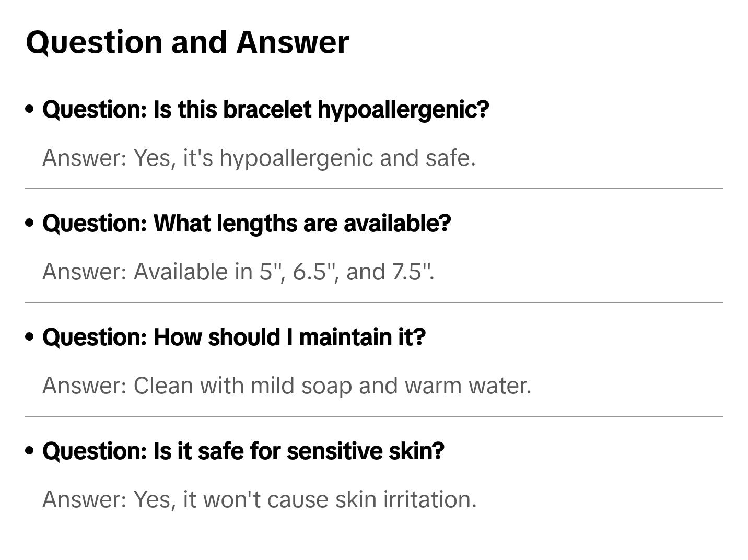
Task: Select the hypoallergenic bracelet question
Action: tap(265, 110)
